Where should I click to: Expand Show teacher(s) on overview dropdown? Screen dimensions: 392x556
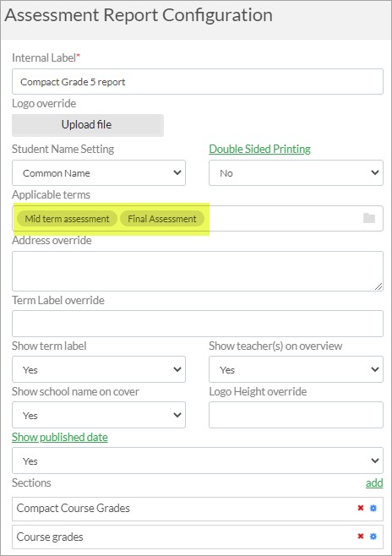click(x=296, y=369)
